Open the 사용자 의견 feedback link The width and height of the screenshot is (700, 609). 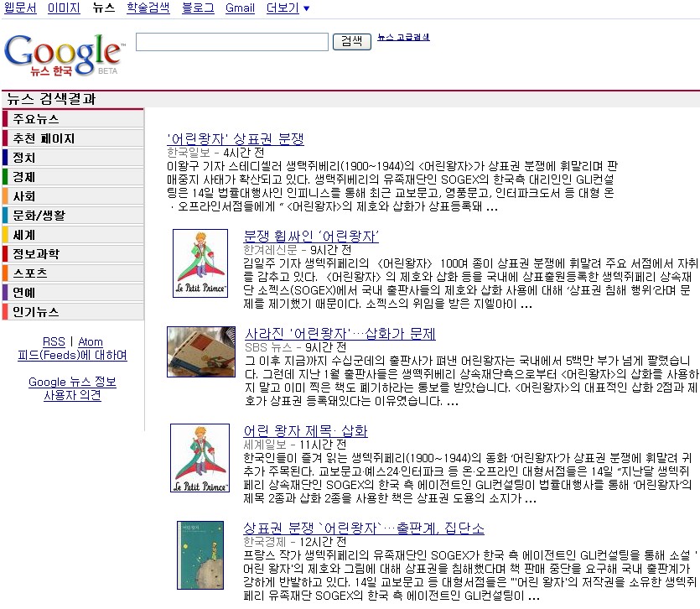[72, 395]
